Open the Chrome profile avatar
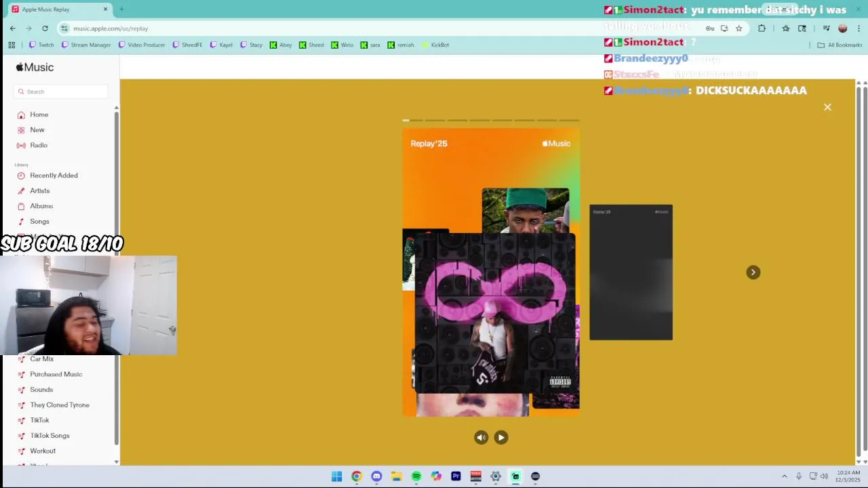The height and width of the screenshot is (488, 868). [x=842, y=28]
